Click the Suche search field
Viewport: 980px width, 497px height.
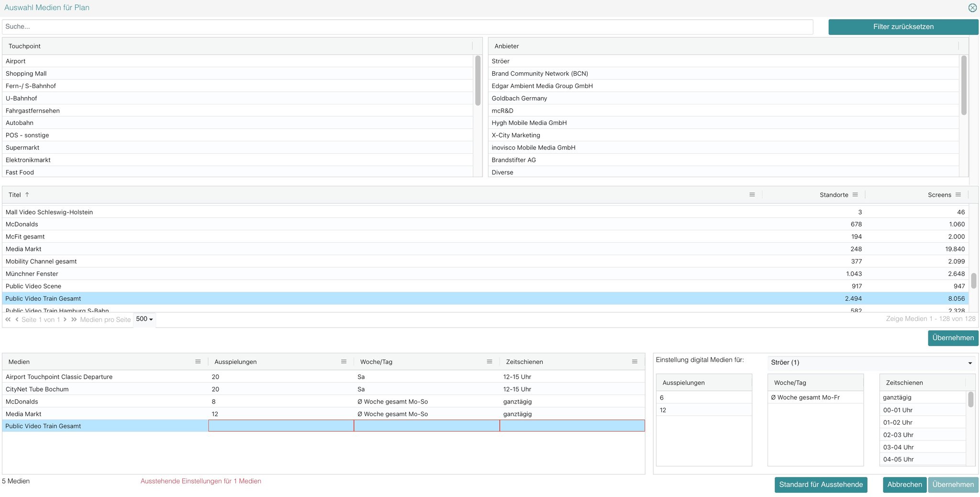click(407, 27)
